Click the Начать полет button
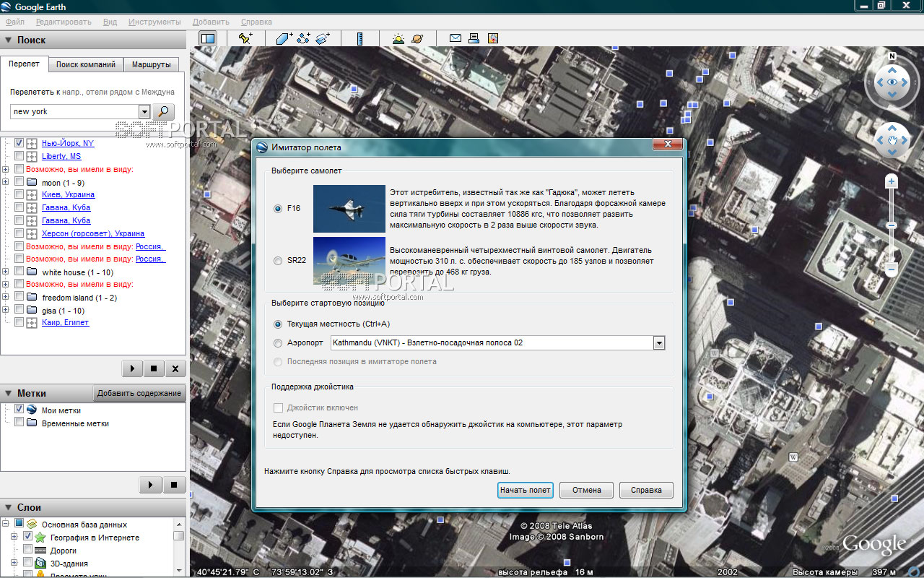The image size is (924, 578). pyautogui.click(x=526, y=490)
